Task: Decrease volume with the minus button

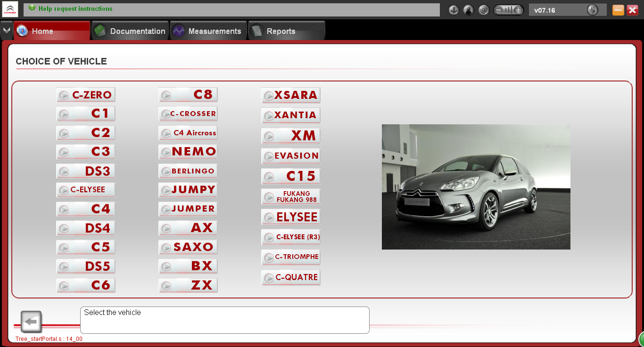Action: pos(498,10)
